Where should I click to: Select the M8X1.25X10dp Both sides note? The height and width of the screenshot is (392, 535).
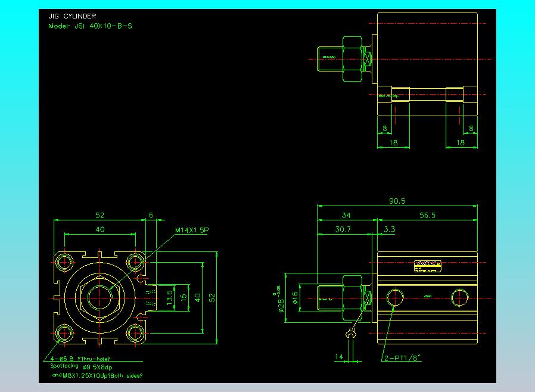(x=97, y=376)
